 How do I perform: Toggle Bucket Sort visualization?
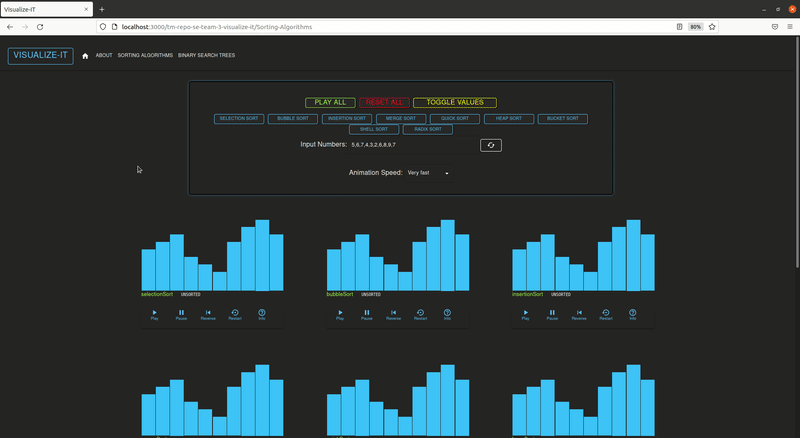(x=563, y=119)
